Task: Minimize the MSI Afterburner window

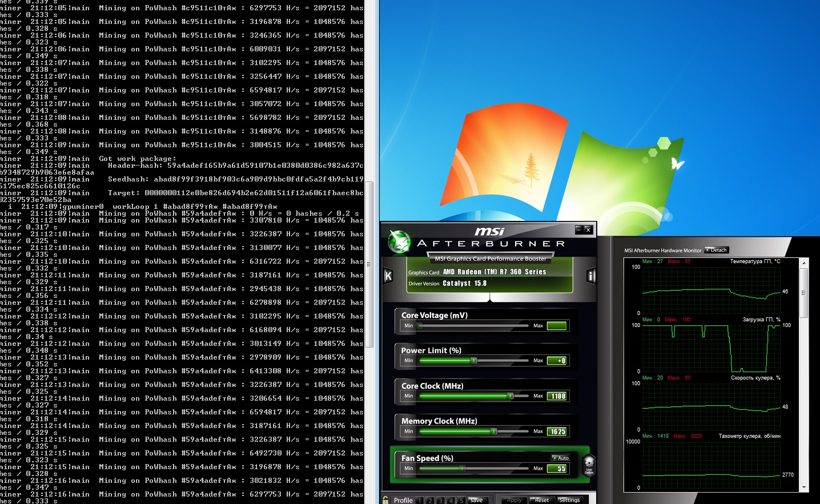Action: [578, 229]
